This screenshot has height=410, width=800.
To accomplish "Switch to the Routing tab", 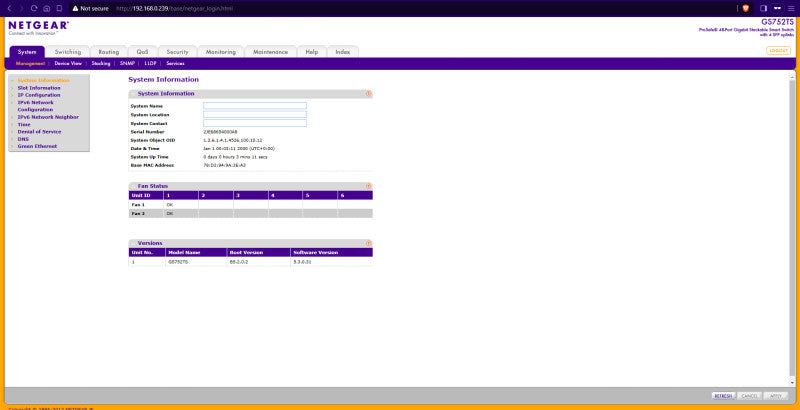I will (x=109, y=52).
